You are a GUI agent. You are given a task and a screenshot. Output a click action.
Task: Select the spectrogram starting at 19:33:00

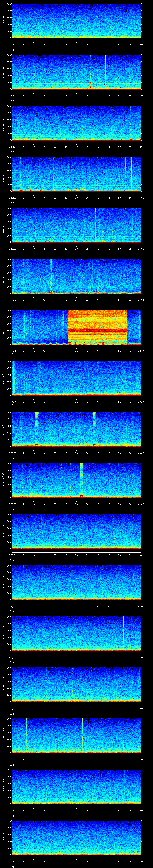(77, 225)
